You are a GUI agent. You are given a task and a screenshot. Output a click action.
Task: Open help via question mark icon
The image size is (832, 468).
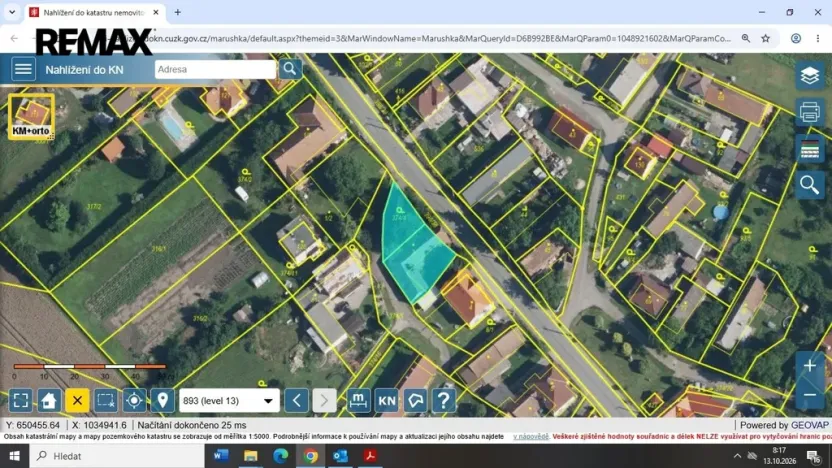pos(444,401)
